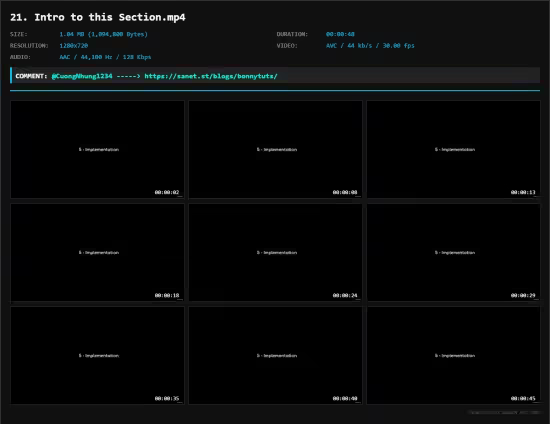Click the COMMENT: label
550x424 pixels.
click(x=31, y=76)
